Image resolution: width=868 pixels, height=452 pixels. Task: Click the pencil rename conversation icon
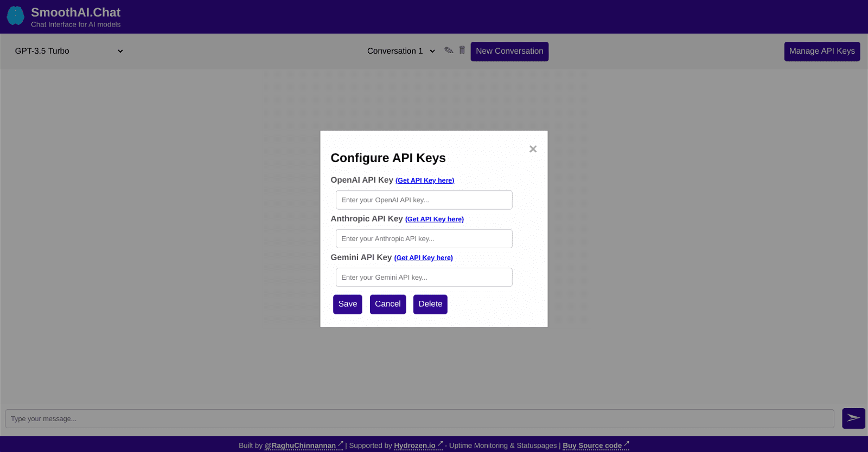pyautogui.click(x=449, y=50)
